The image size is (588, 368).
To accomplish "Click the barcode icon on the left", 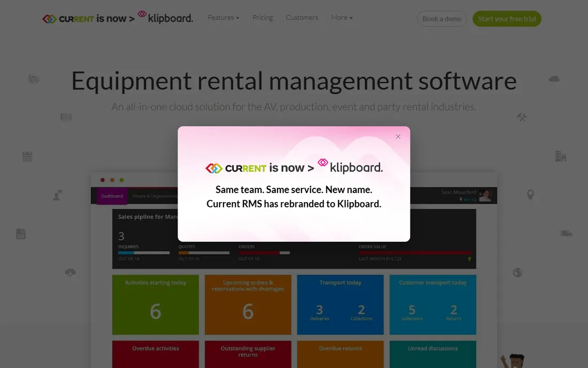I will pyautogui.click(x=66, y=118).
